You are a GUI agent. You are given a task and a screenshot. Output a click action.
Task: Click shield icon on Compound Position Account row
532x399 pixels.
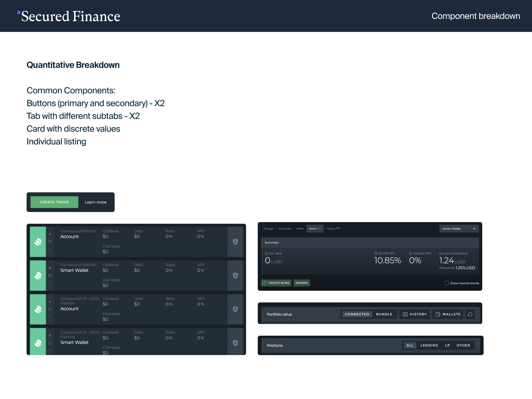pyautogui.click(x=235, y=242)
